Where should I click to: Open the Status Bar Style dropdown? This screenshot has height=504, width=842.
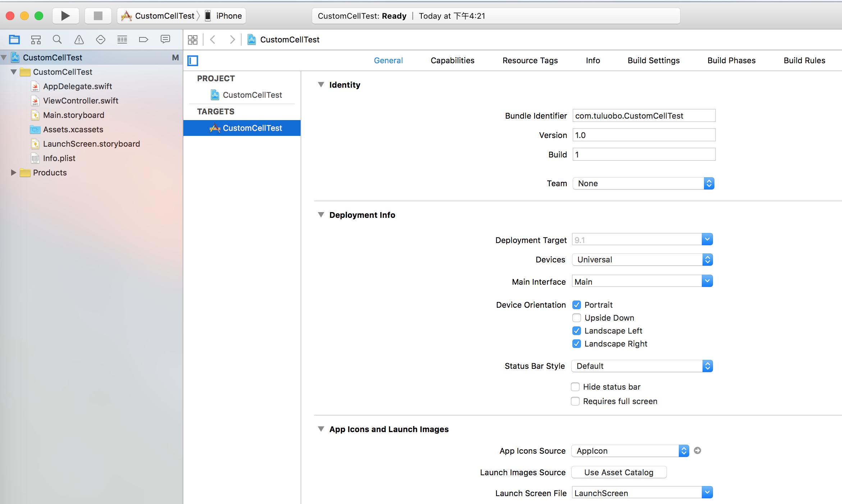(642, 366)
